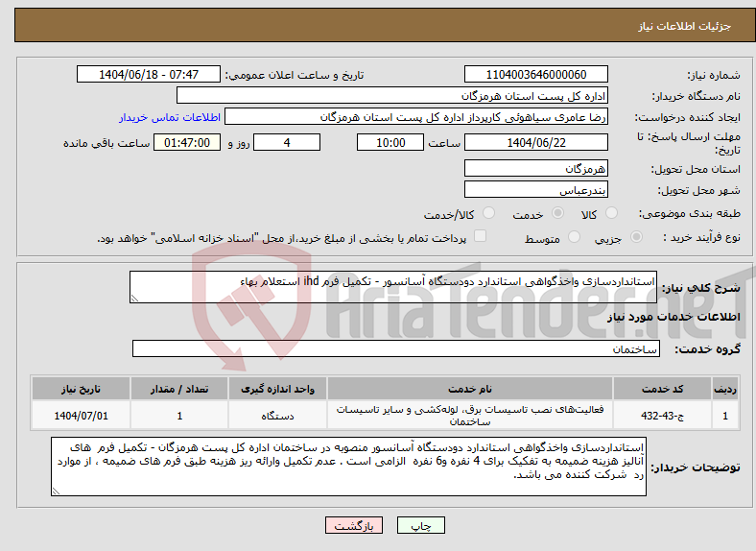Click the page header جزئیات اطلاعات نیاز
This screenshot has height=551, width=756.
684,26
